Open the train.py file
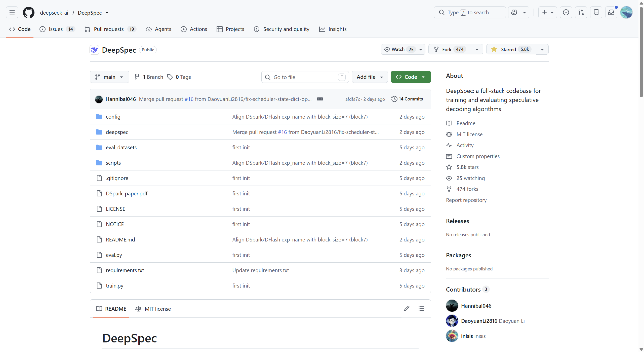 114,286
